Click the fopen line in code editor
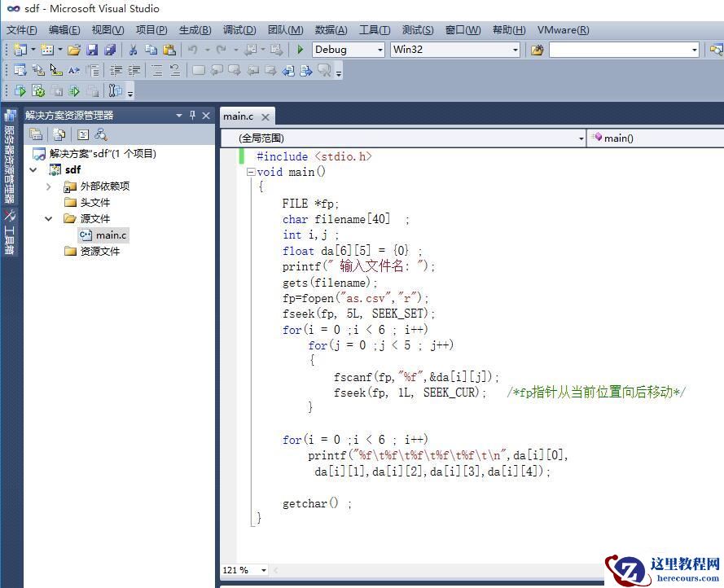 355,298
